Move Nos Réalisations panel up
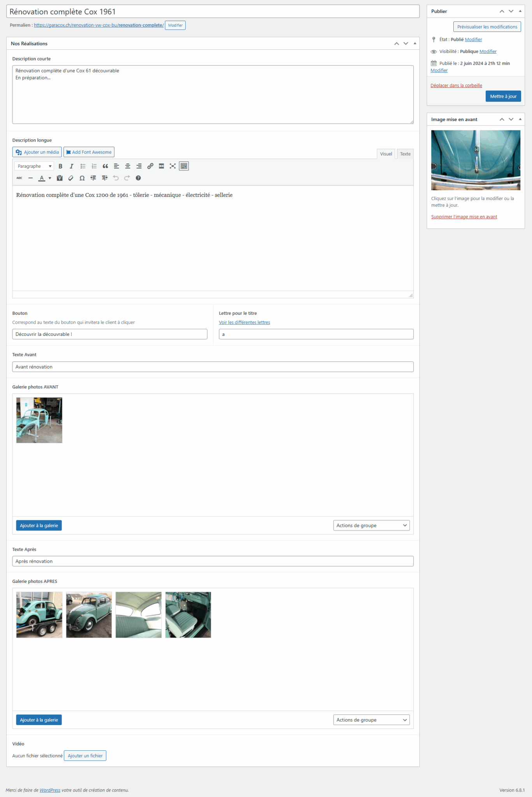Screen dimensions: 532x797 [397, 44]
